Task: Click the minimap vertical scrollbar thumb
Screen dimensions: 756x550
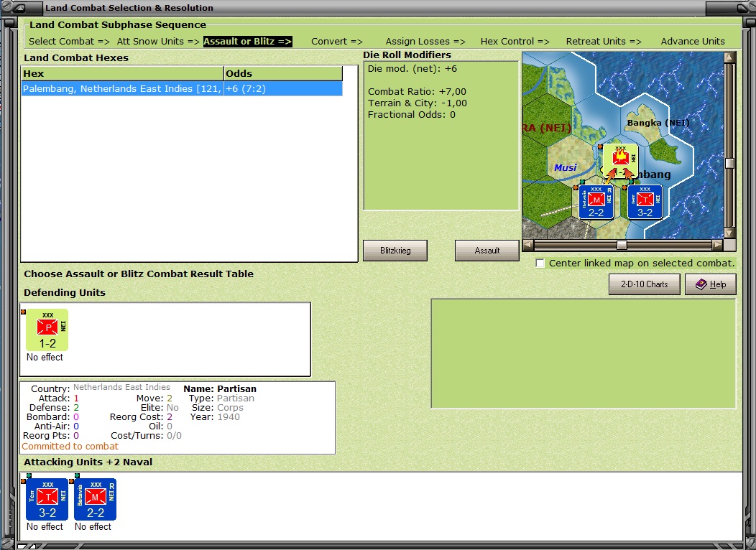Action: [x=729, y=163]
